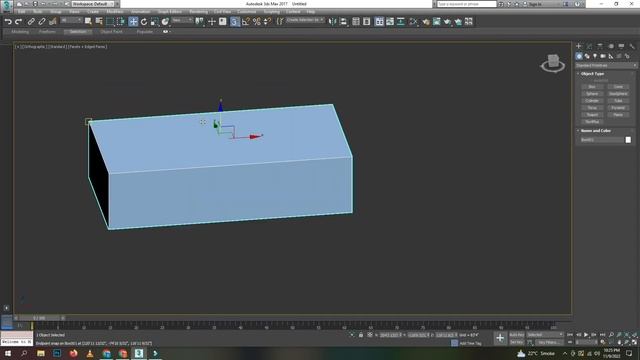The height and width of the screenshot is (360, 640).
Task: Select the Bind to Space Warp tool
Action: pyautogui.click(x=52, y=22)
